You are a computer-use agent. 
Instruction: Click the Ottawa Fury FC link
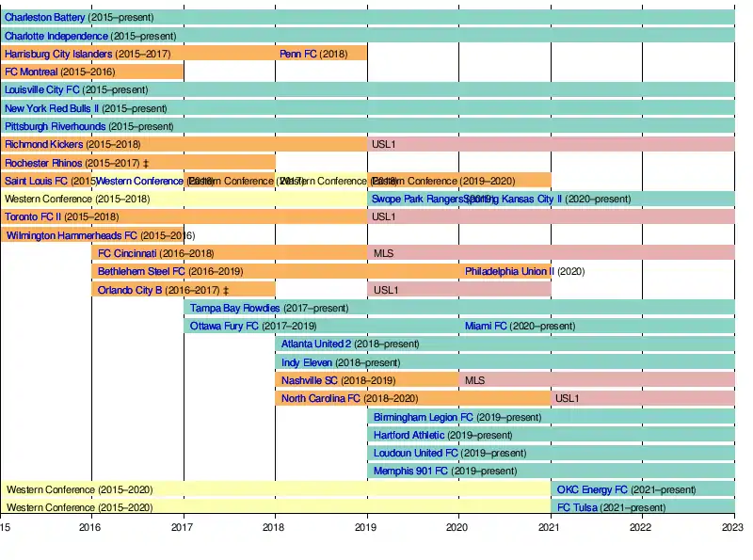(224, 326)
